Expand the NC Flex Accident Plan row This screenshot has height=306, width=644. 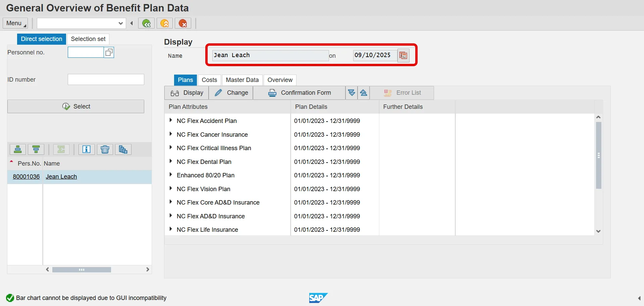tap(171, 120)
